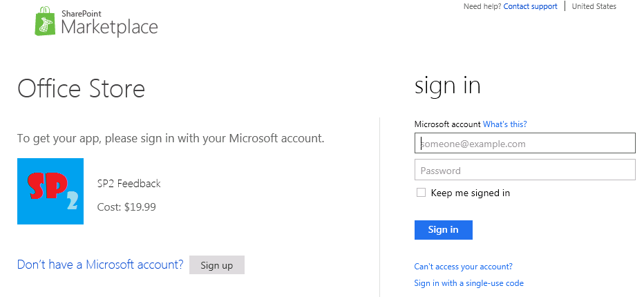The height and width of the screenshot is (297, 644).
Task: Open the 'Don't have a Microsoft account?' link
Action: (100, 265)
